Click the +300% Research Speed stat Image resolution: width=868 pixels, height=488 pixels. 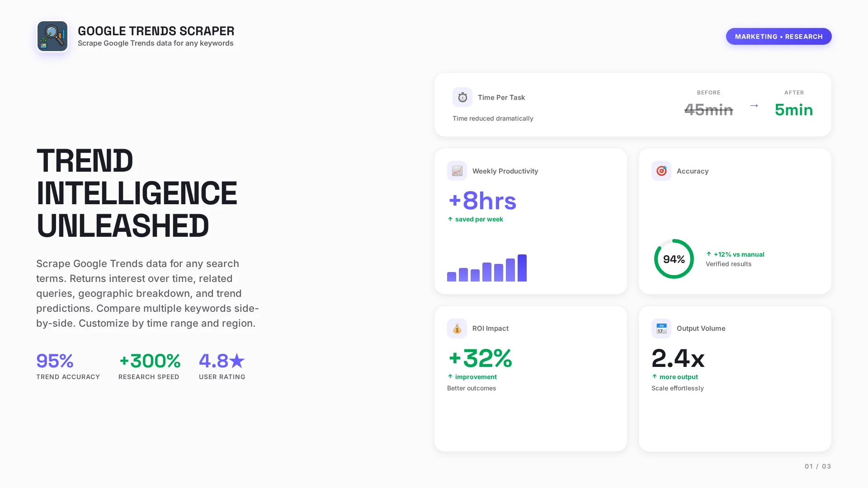(150, 361)
